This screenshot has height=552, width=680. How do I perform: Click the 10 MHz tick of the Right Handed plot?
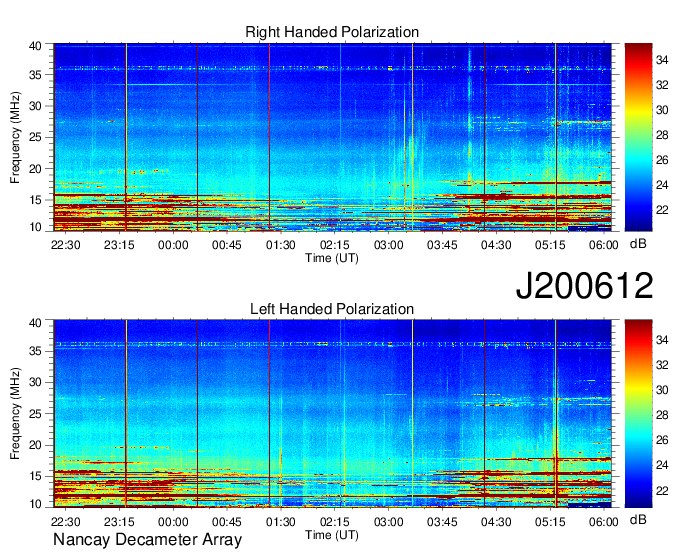(x=35, y=227)
